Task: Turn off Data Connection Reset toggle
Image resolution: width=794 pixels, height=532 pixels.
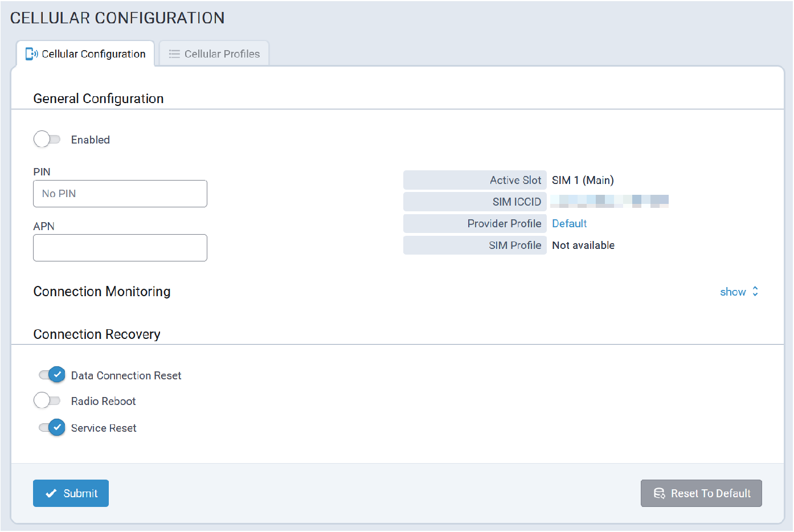Action: (52, 375)
